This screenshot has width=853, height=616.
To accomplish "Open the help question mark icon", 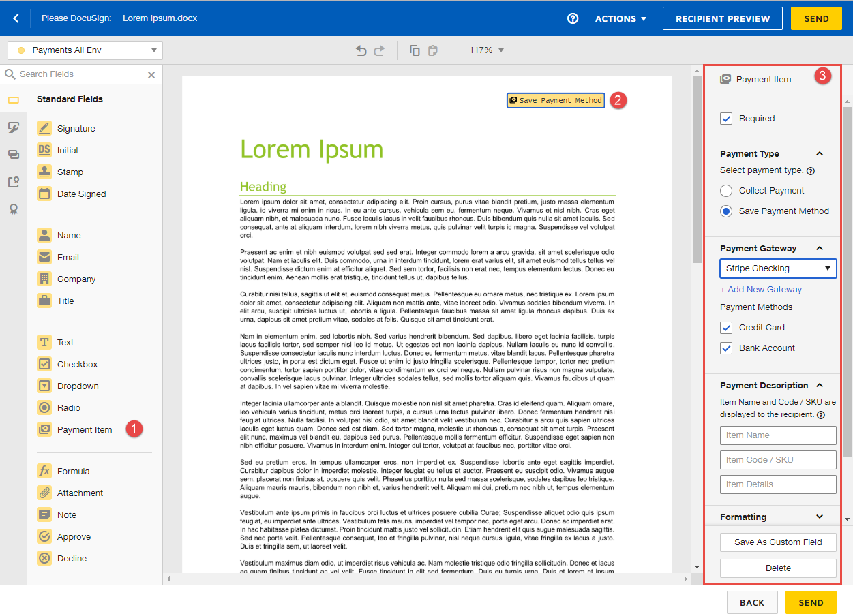I will (573, 18).
